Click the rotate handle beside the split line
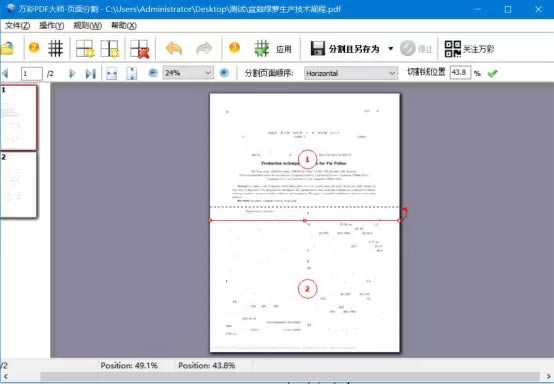This screenshot has width=554, height=384. point(405,213)
